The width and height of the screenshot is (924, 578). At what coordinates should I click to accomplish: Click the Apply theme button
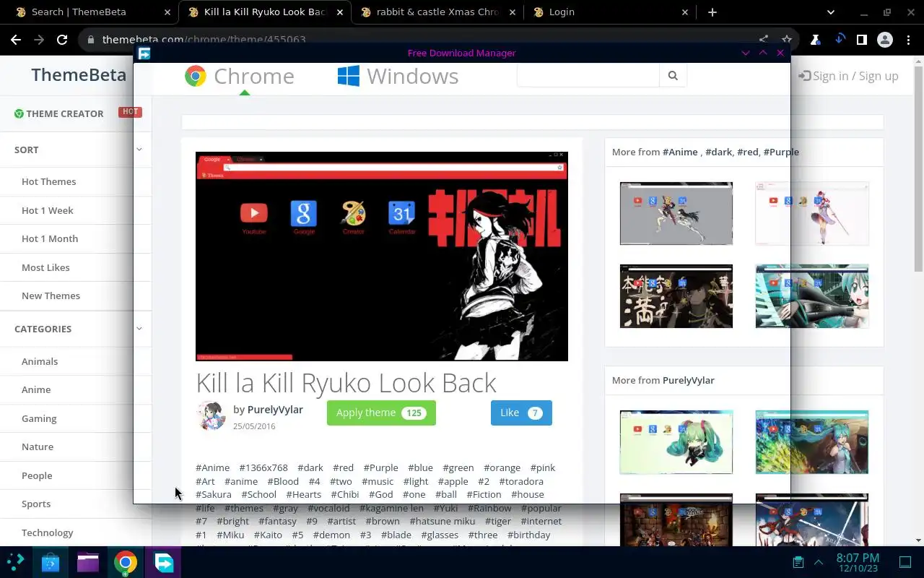coord(381,413)
